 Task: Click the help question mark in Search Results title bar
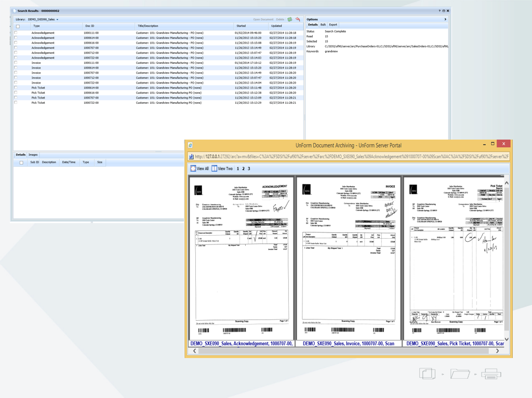tap(440, 11)
